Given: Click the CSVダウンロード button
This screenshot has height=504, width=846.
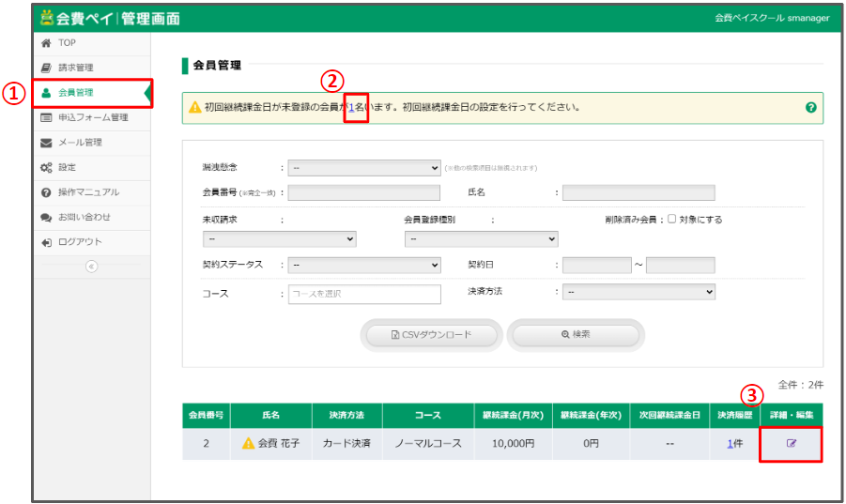Looking at the screenshot, I should [x=431, y=334].
